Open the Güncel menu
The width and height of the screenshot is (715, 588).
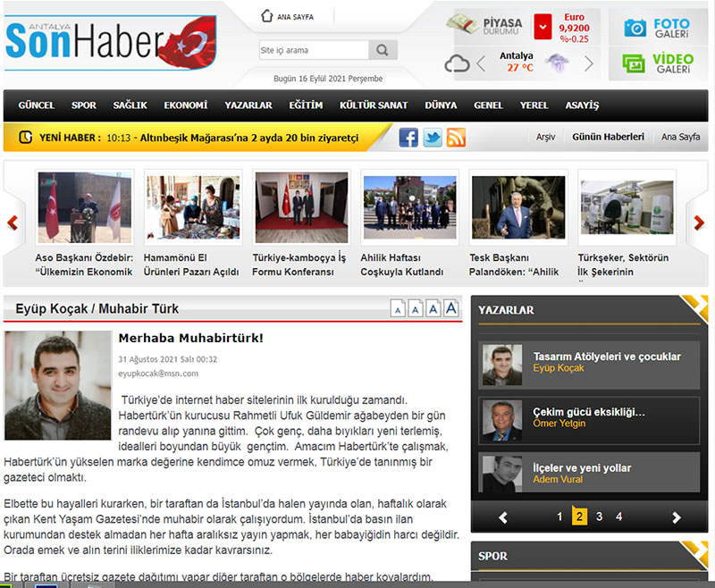tap(36, 105)
